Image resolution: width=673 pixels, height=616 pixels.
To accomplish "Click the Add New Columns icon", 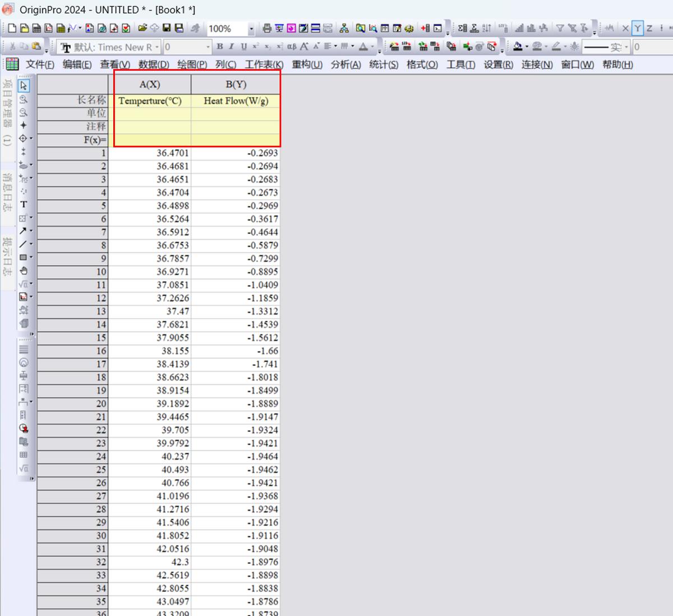I will pos(425,28).
